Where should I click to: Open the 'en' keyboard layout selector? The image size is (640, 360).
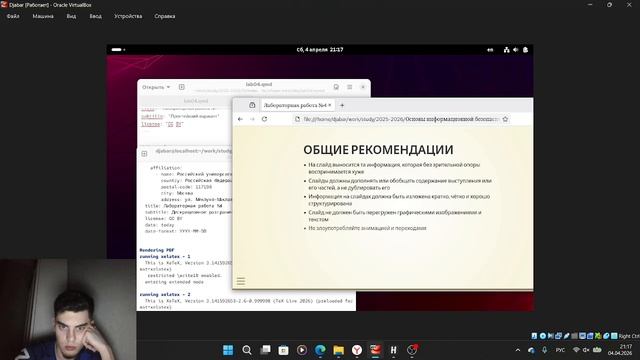(x=490, y=50)
